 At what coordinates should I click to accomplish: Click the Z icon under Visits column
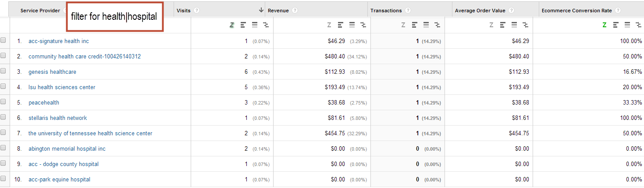231,25
